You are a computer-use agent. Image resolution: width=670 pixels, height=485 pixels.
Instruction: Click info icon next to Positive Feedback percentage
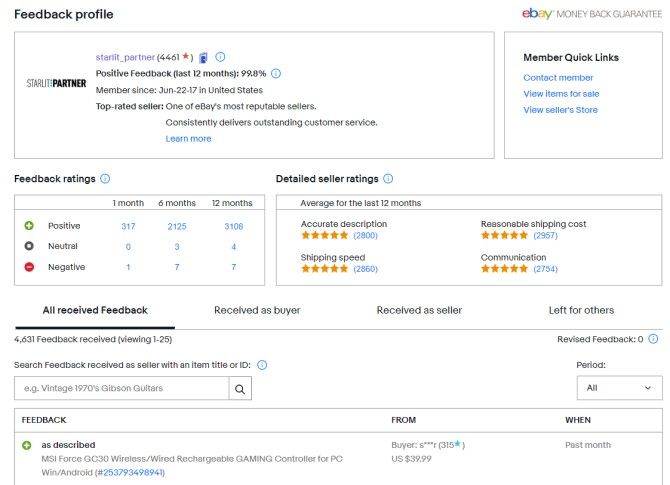[276, 73]
